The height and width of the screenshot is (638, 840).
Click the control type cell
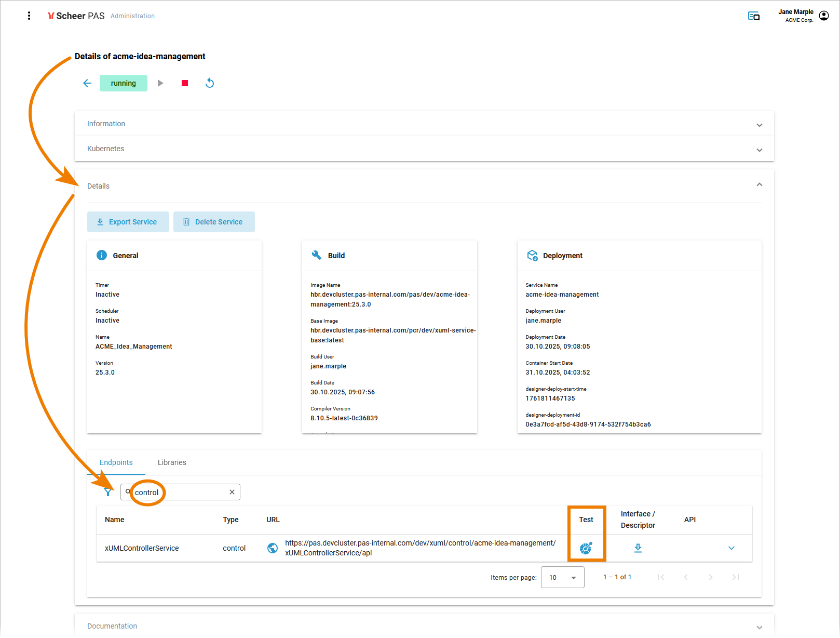click(x=234, y=548)
